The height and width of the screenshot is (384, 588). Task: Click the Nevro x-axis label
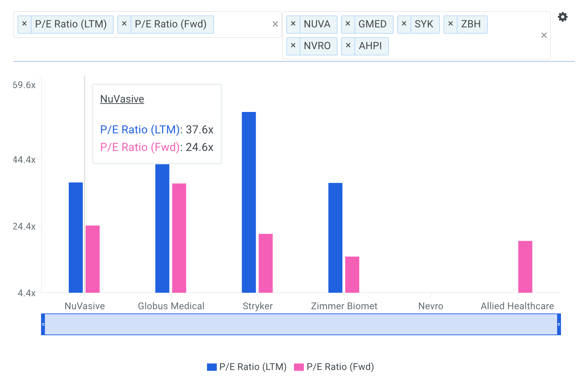[x=431, y=306]
